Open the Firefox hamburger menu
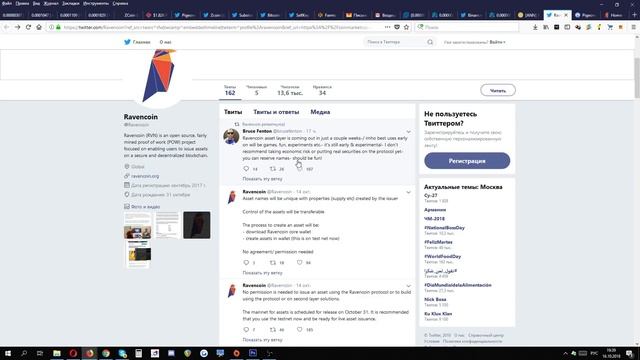This screenshot has width=640, height=360. coord(633,27)
